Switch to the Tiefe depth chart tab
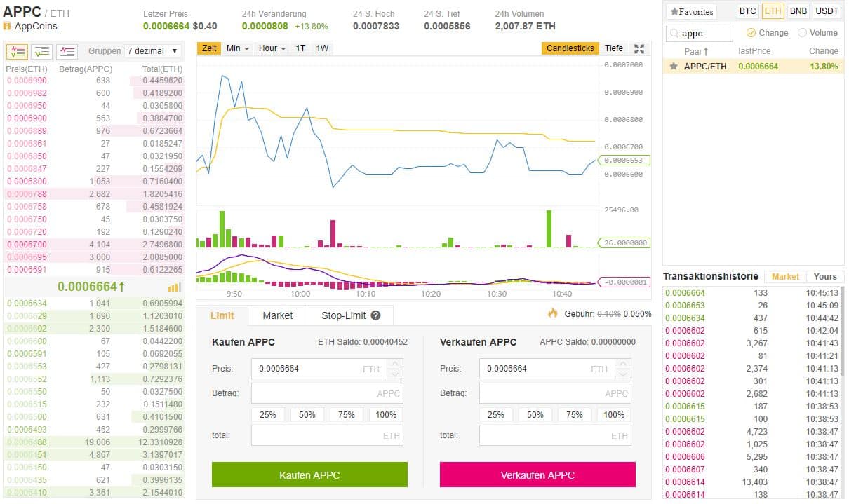Viewport: 849px width, 504px height. click(x=613, y=48)
